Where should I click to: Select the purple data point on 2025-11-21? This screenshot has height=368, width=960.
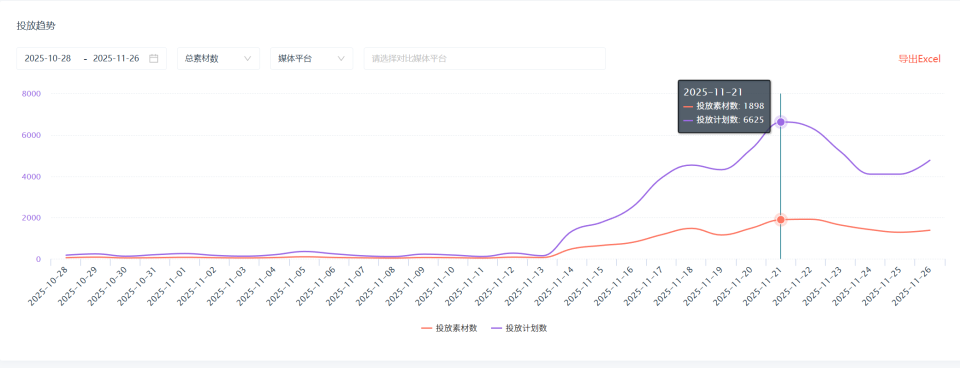pos(781,122)
